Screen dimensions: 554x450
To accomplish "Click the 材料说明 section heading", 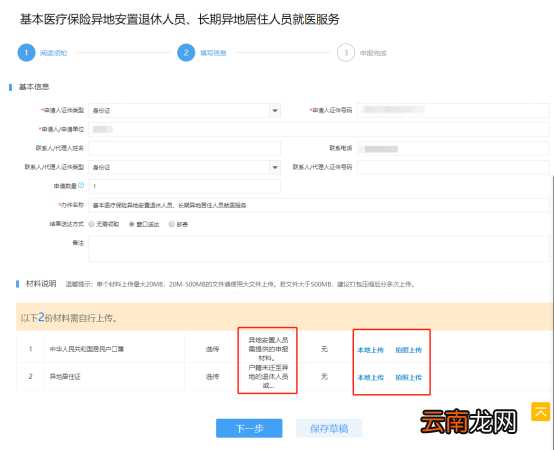I will click(41, 284).
